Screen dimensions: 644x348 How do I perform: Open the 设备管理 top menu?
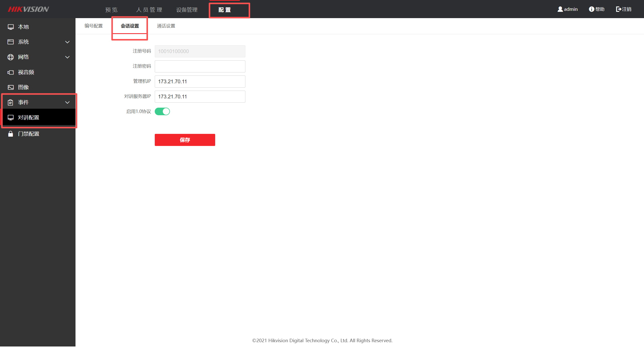coord(187,10)
